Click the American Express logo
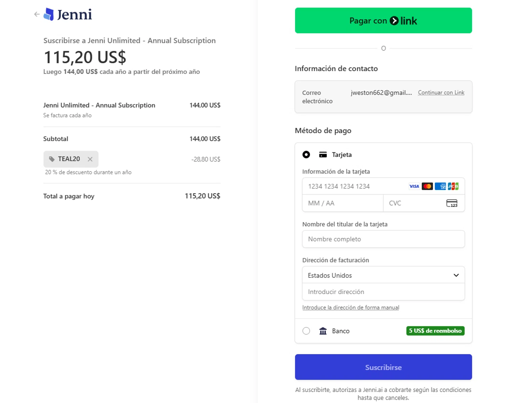The image size is (532, 403). [440, 186]
